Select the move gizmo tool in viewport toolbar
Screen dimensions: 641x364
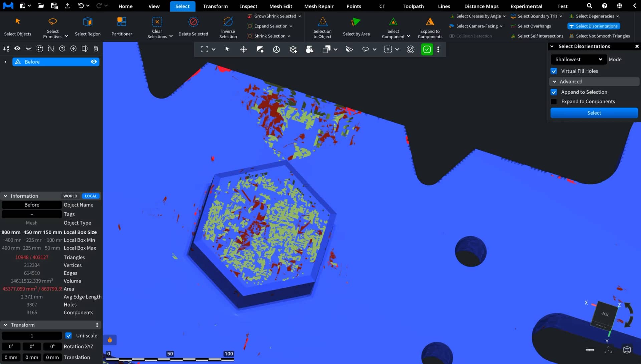click(x=244, y=49)
